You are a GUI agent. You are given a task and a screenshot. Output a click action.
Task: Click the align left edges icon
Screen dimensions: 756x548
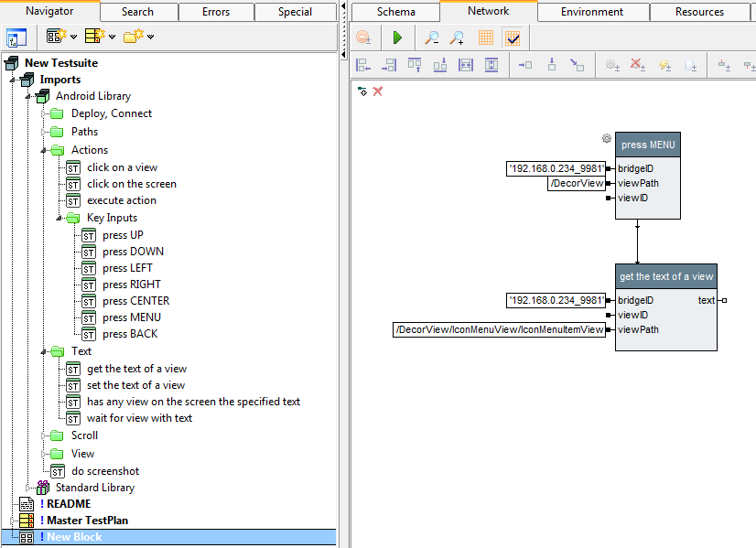coord(363,65)
